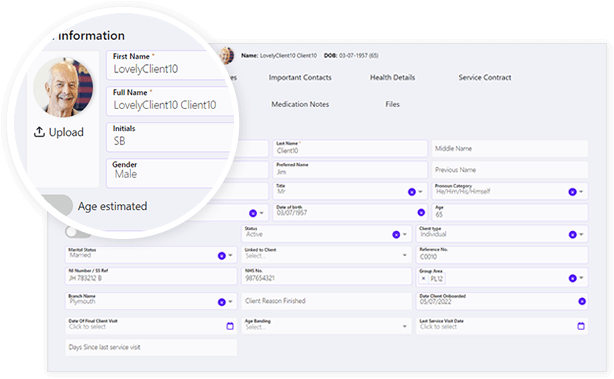
Task: Click the Upload photo button
Action: point(59,132)
